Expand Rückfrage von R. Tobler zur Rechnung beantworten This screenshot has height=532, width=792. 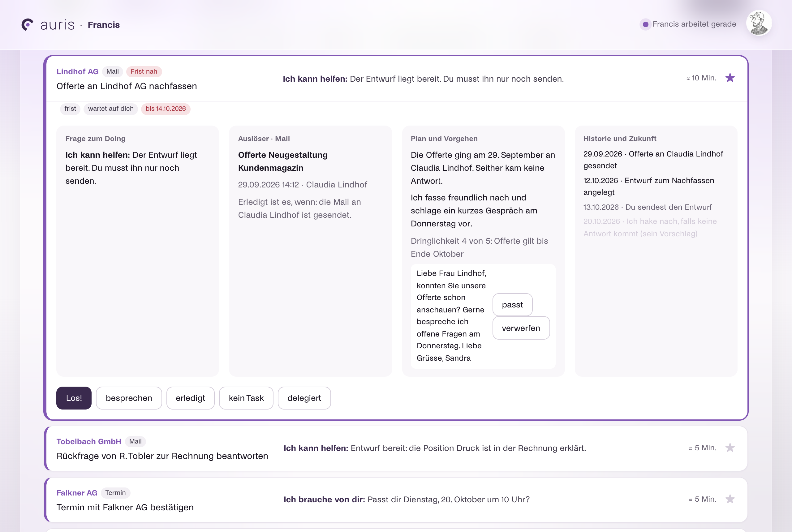(x=396, y=448)
